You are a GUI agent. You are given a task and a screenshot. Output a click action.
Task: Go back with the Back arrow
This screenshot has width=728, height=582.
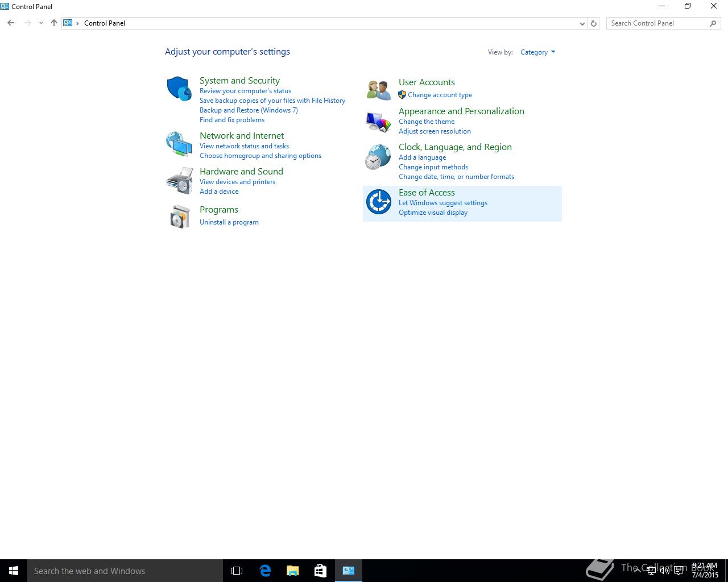(x=11, y=23)
